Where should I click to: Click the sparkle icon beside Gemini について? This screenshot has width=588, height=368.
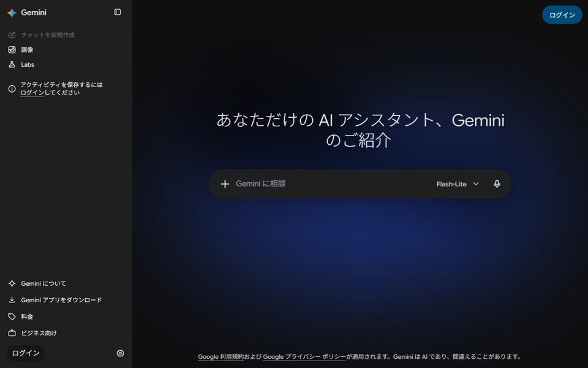pos(12,283)
